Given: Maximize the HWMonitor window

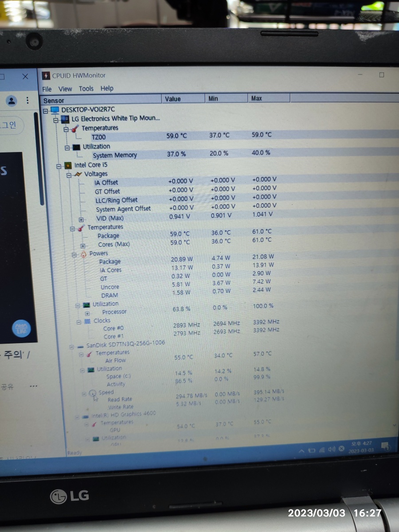Looking at the screenshot, I should 381,75.
